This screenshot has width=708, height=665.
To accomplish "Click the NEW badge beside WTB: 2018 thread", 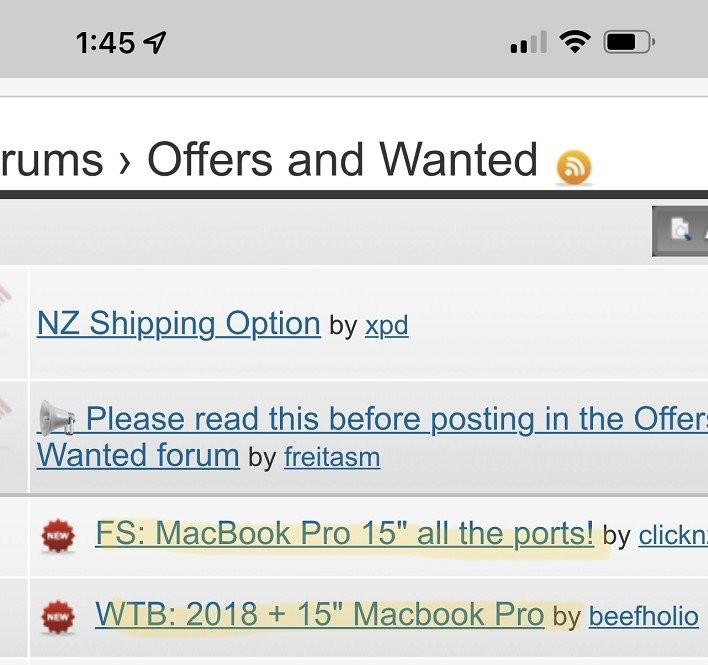I will [57, 617].
